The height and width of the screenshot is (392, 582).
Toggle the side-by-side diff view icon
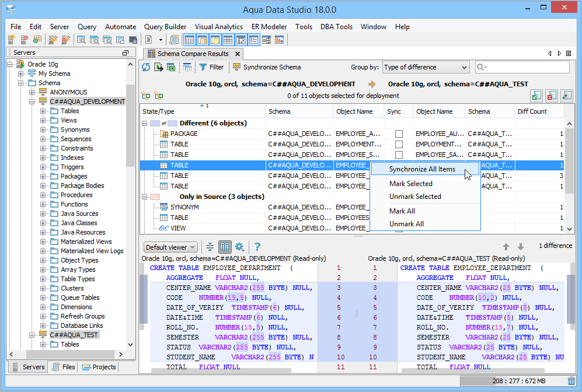(x=224, y=247)
